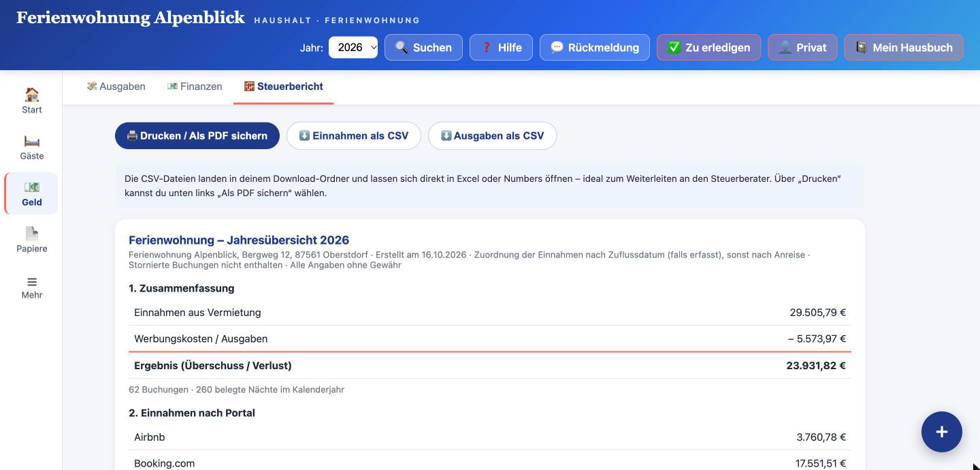Screen dimensions: 980x470
Task: Open the Zu erledigen list
Action: pos(708,48)
